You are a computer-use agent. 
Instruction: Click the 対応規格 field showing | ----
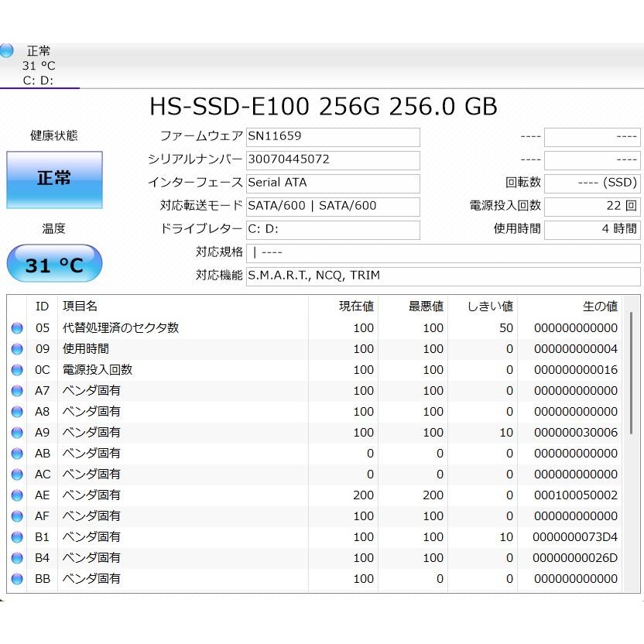tap(444, 253)
